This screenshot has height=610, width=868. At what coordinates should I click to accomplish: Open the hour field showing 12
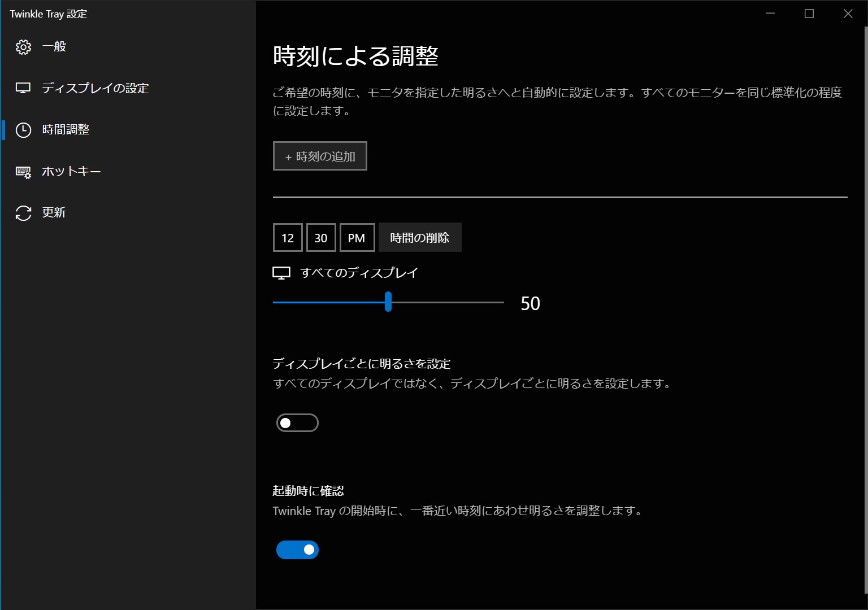pyautogui.click(x=288, y=237)
